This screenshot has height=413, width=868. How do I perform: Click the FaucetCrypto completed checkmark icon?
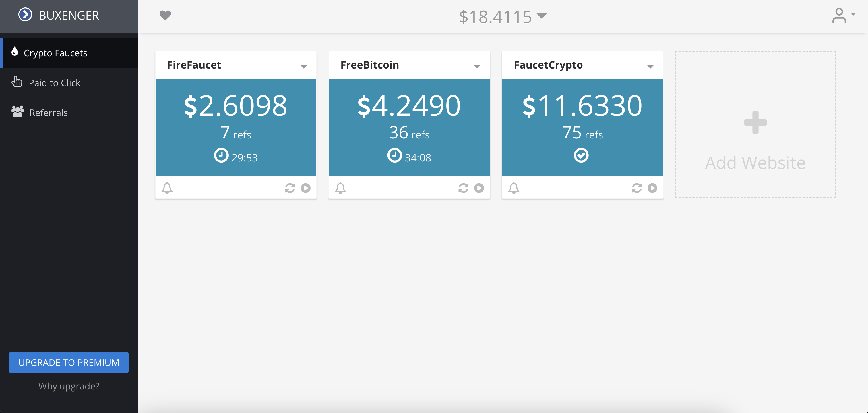click(582, 155)
